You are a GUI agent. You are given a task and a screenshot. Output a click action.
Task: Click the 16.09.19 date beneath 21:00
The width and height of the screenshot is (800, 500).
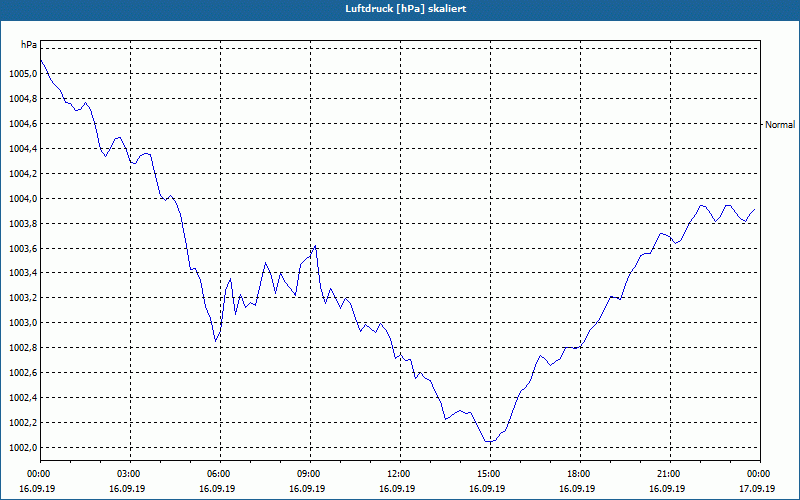667,488
